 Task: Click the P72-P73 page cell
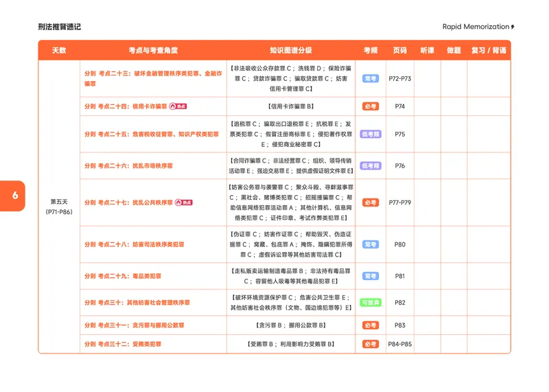click(x=400, y=78)
